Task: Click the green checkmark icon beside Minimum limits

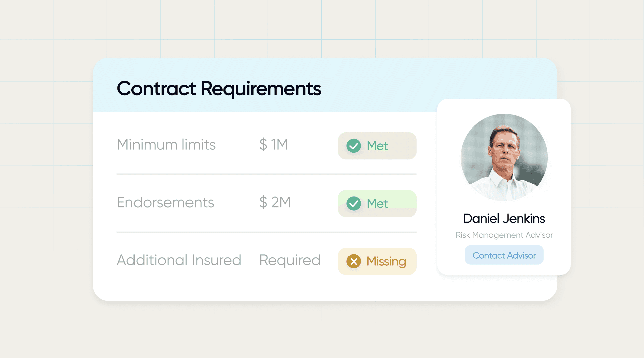Action: pos(354,146)
